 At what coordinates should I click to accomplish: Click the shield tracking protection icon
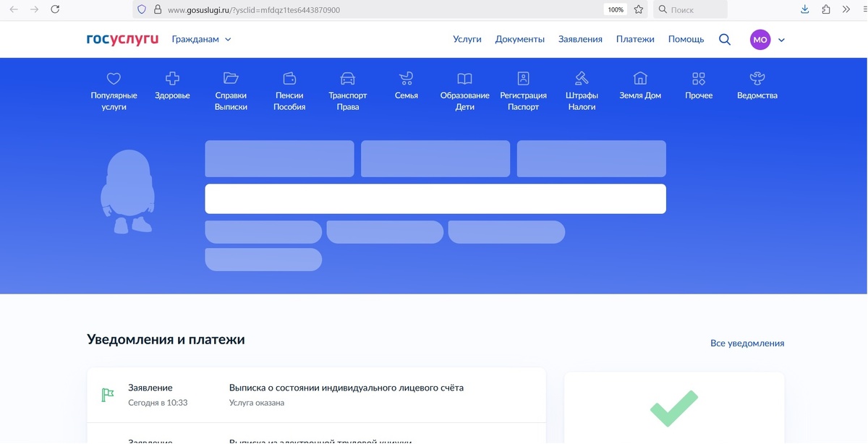[x=142, y=10]
